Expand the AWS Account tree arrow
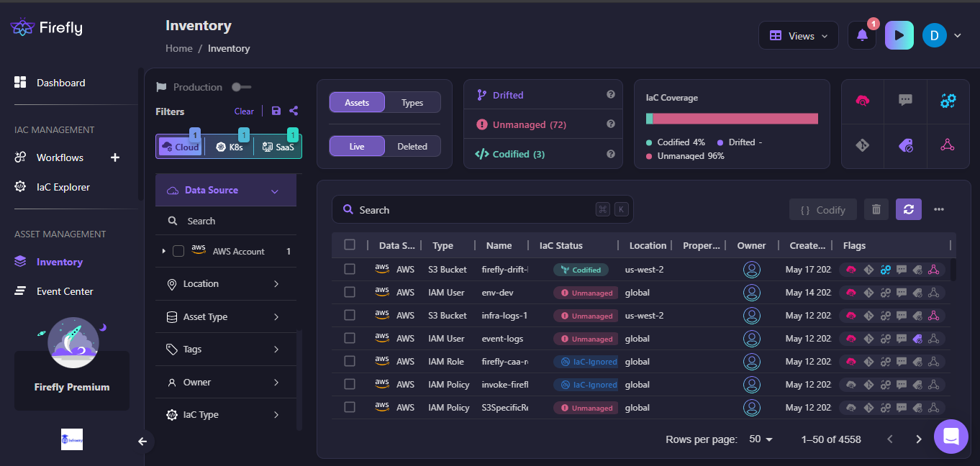The image size is (980, 466). click(x=164, y=251)
